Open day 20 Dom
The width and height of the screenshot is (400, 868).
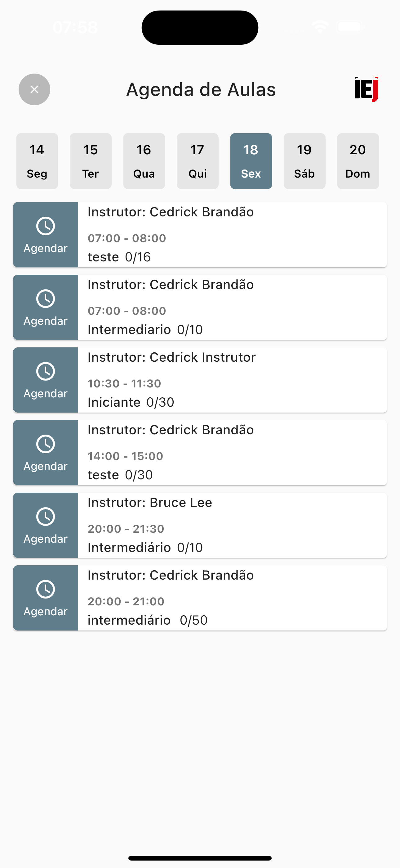tap(358, 161)
